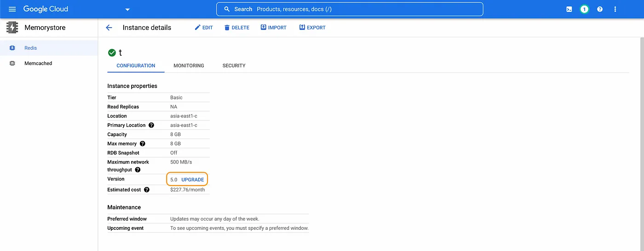Viewport: 644px width, 251px height.
Task: Select Redis in the sidebar
Action: (30, 48)
